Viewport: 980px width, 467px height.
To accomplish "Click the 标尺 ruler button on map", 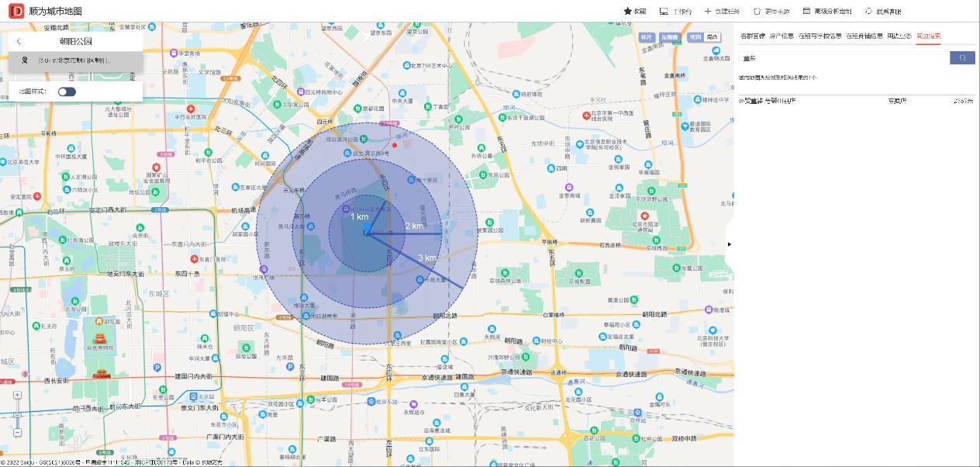I will 647,37.
